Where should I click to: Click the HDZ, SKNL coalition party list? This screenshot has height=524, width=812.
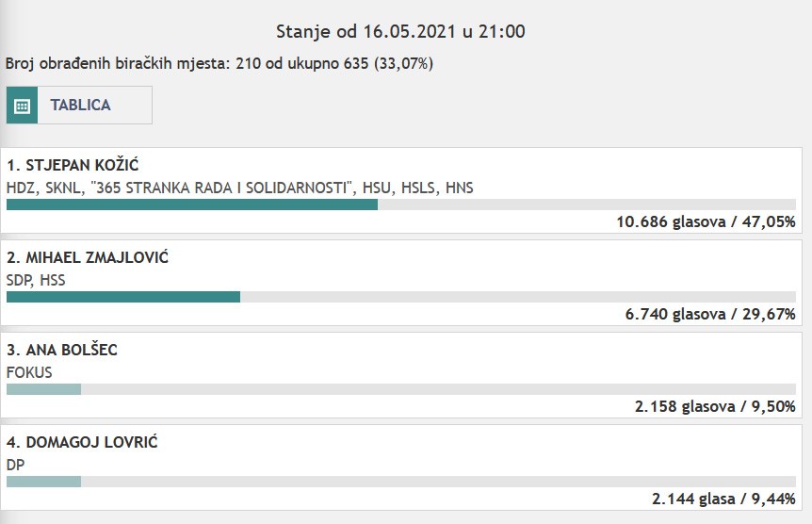(240, 188)
